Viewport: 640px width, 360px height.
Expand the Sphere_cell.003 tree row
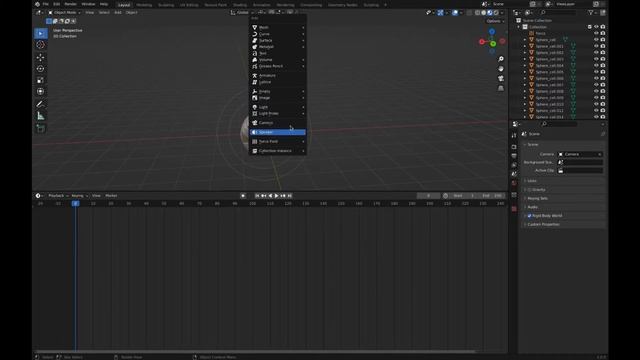click(525, 59)
